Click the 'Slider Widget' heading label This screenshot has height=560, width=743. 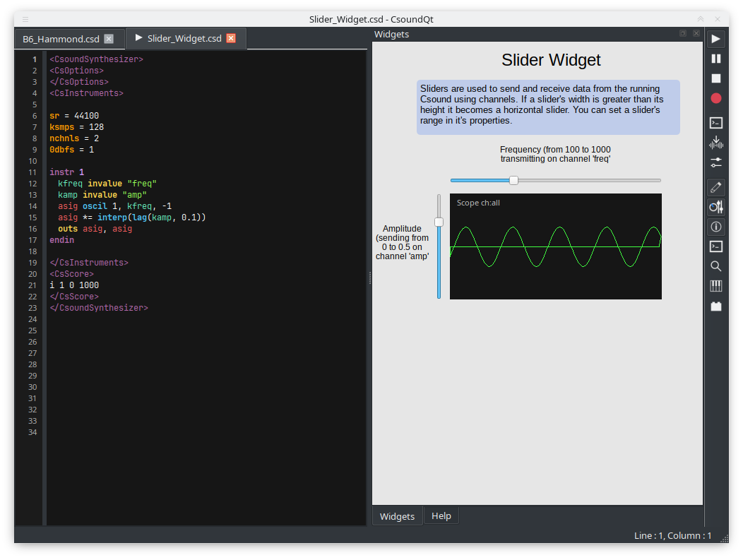click(551, 60)
